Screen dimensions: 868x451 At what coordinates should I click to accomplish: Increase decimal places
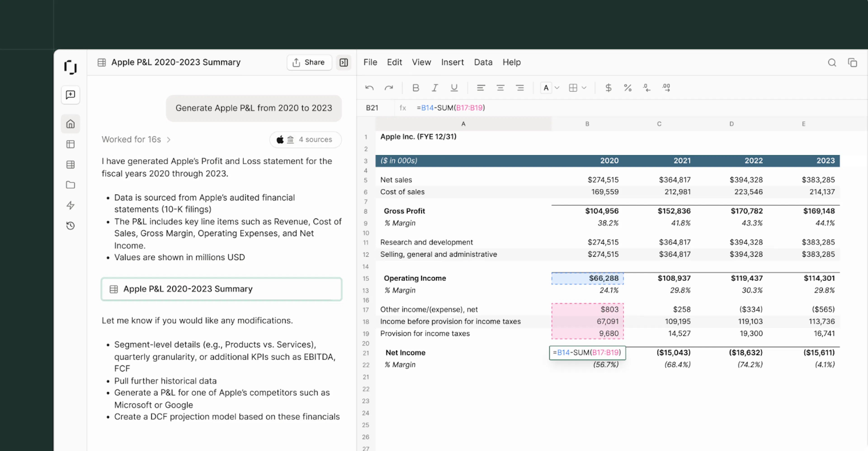point(666,88)
